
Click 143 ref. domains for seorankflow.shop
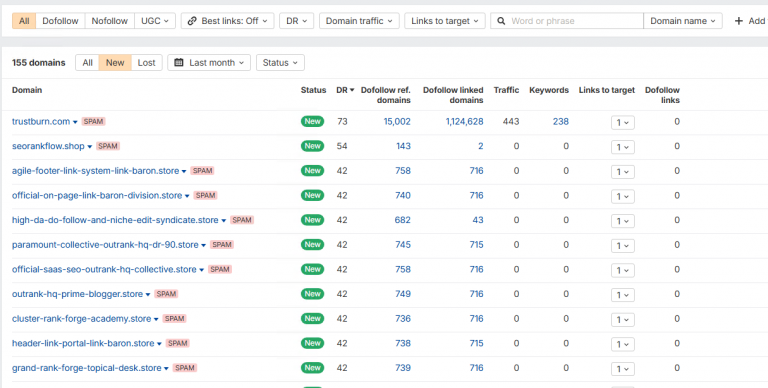[x=403, y=146]
